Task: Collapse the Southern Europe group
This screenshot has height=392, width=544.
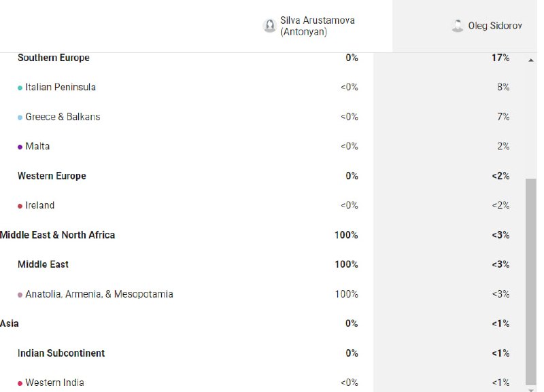Action: pyautogui.click(x=54, y=58)
